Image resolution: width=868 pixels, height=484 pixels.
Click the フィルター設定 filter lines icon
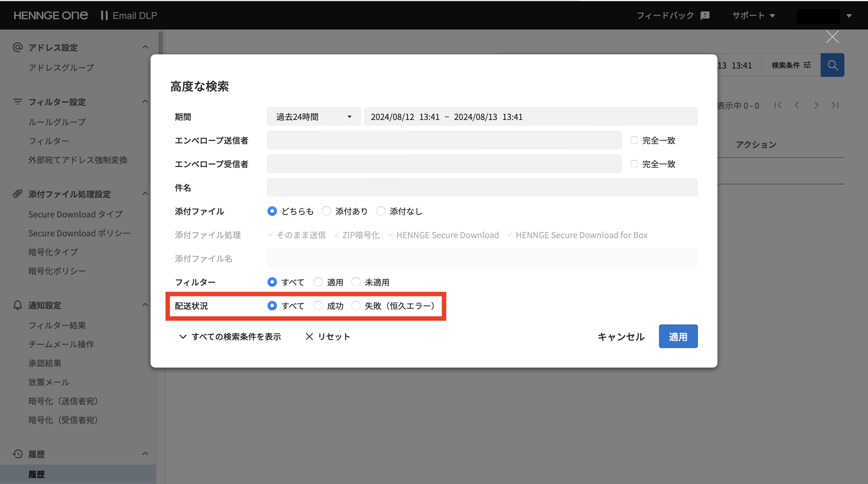17,102
